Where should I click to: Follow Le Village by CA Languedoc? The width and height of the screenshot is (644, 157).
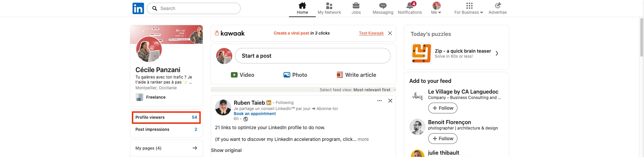[x=443, y=108]
